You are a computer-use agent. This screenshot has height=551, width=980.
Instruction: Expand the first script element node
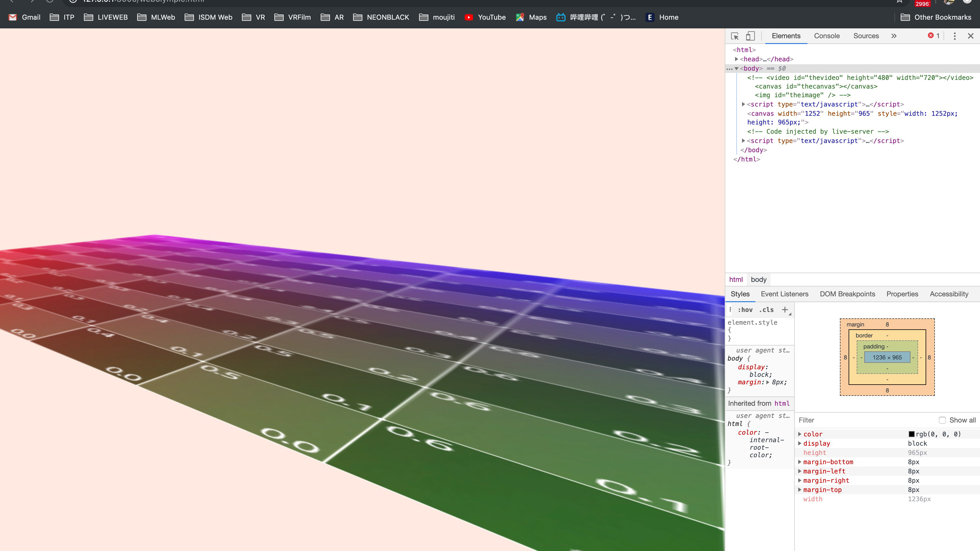coord(743,104)
